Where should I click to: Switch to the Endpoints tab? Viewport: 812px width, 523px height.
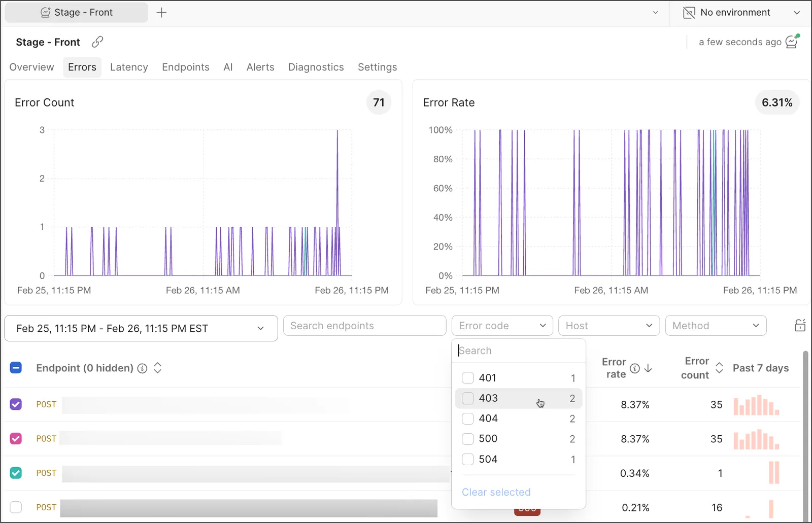click(x=186, y=67)
